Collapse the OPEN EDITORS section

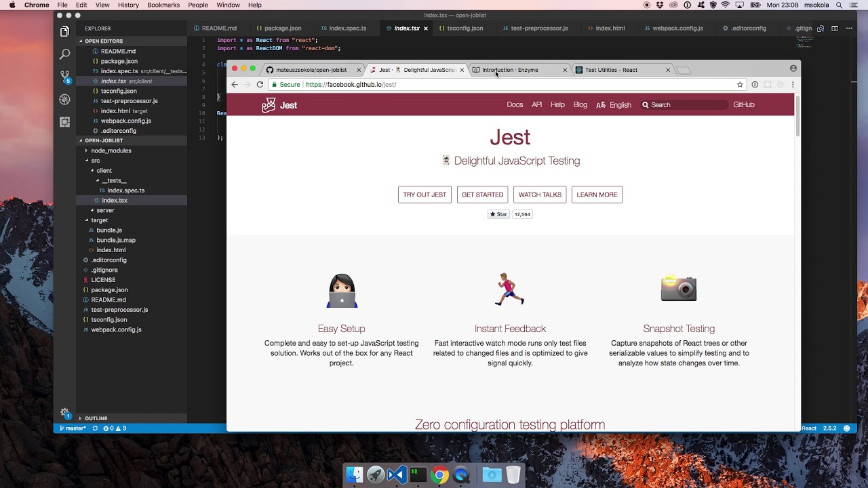[x=131, y=41]
